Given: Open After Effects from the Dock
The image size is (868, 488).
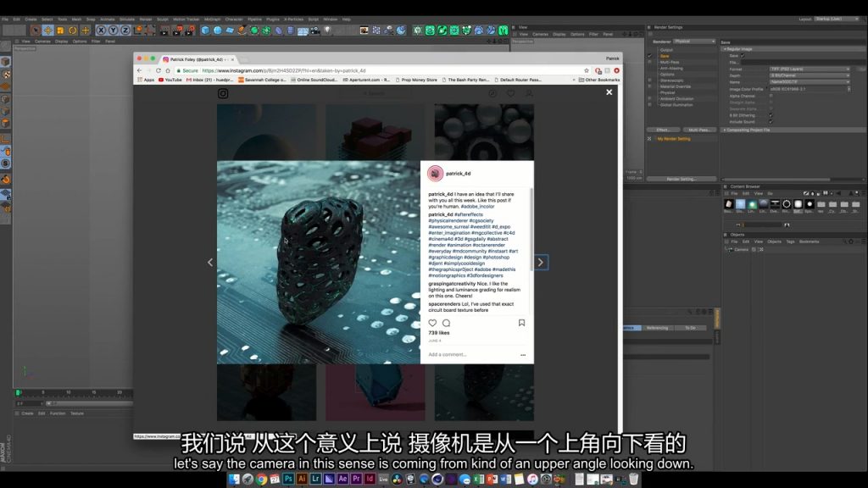Looking at the screenshot, I should (342, 480).
